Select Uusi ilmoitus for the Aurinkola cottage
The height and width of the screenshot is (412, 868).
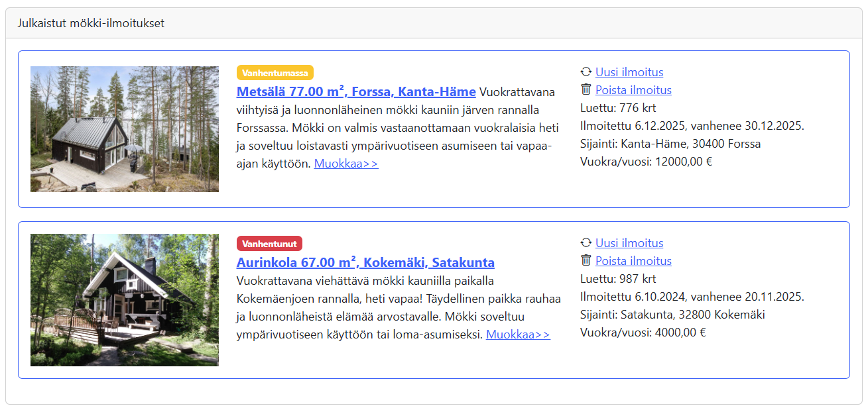[629, 243]
